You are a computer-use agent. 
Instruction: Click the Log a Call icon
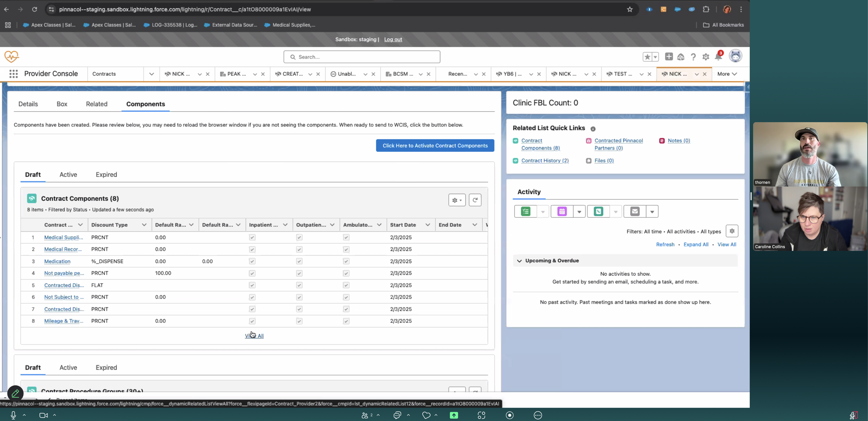click(x=598, y=212)
